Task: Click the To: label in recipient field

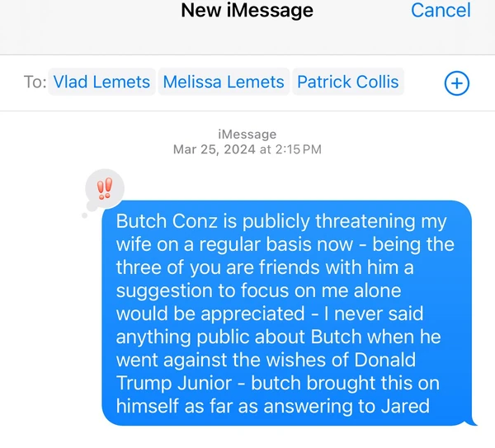Action: (x=35, y=82)
